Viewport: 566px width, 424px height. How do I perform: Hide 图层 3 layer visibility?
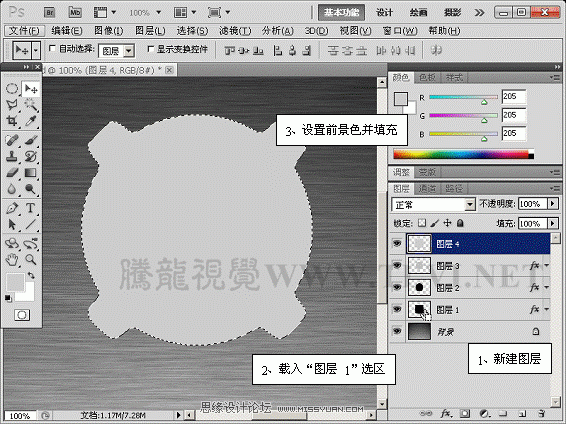coord(397,266)
